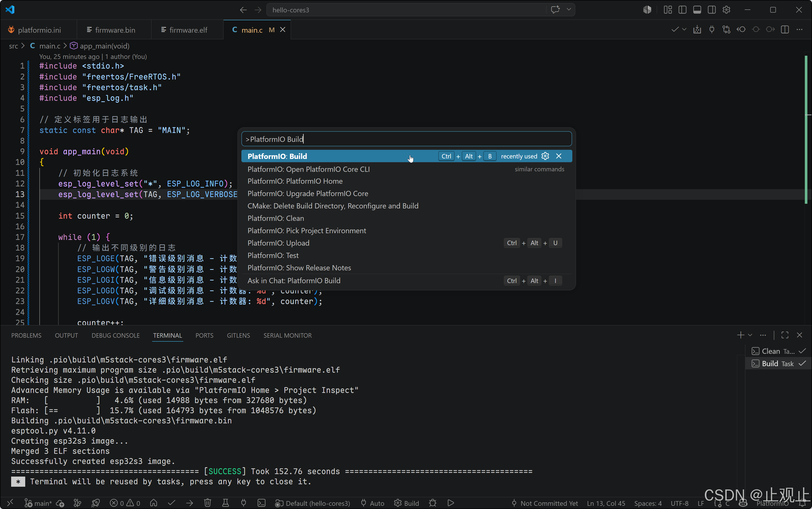Remove PlatformIO: Build from recently used
The image size is (812, 509).
pyautogui.click(x=558, y=156)
